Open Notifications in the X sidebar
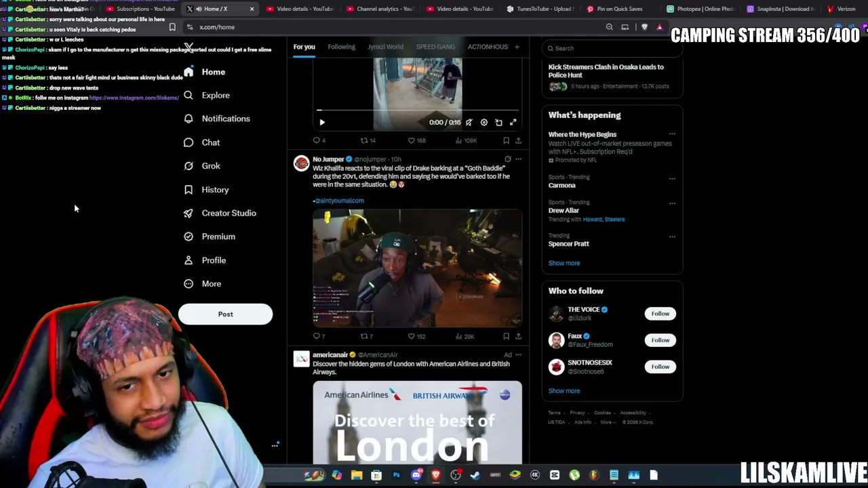 217,119
